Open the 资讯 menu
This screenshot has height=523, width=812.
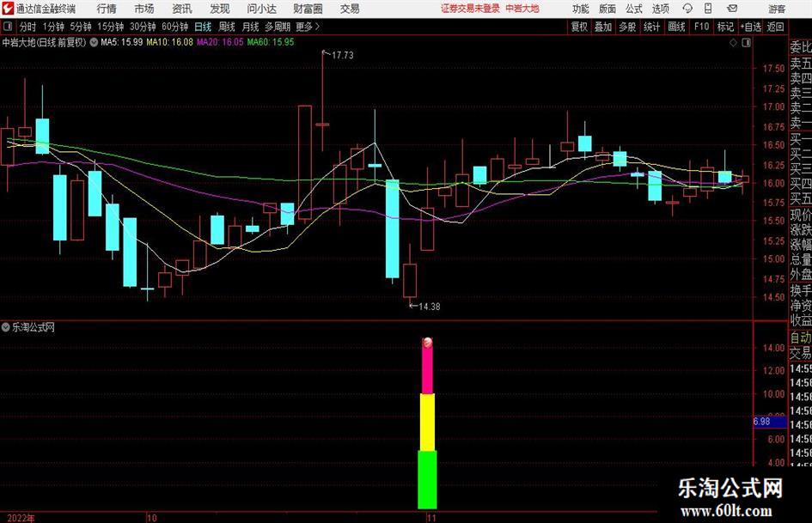click(x=182, y=9)
